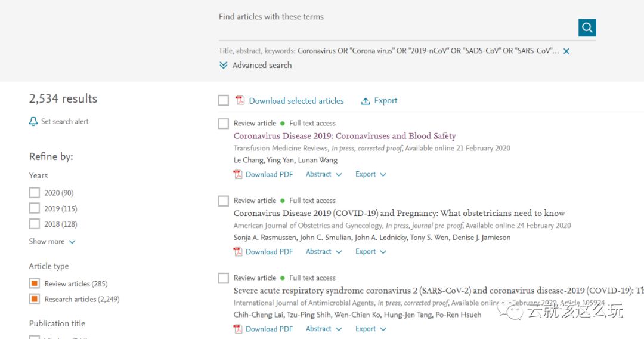
Task: Click the Export upload arrow icon
Action: 366,101
